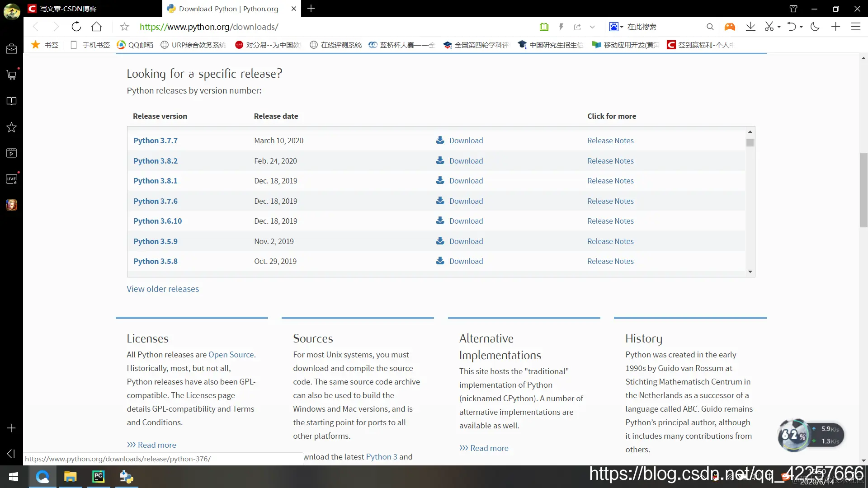The image size is (868, 488).
Task: Click the game controller icon in toolbar
Action: click(x=730, y=27)
